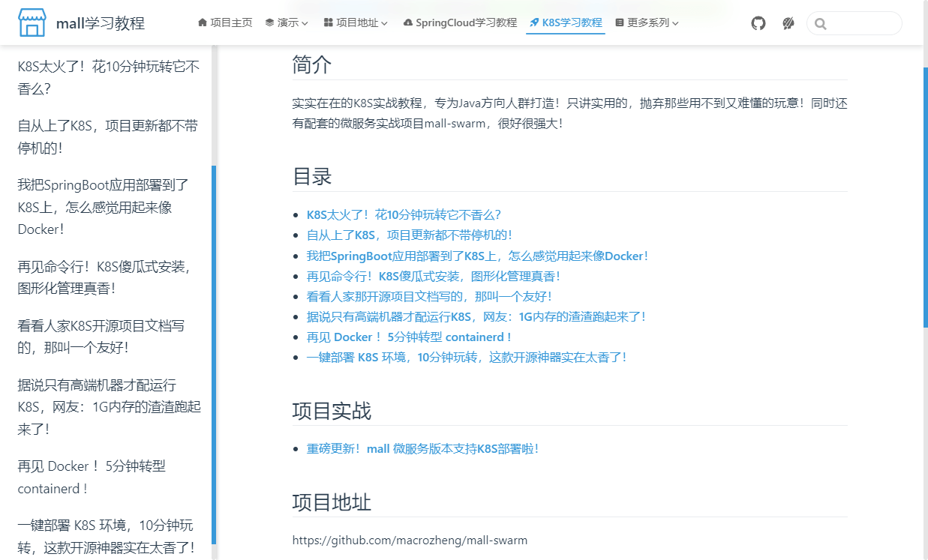Open sidebar item 再见命令行！K8S傻瓜式安装
The image size is (928, 560).
(x=104, y=277)
